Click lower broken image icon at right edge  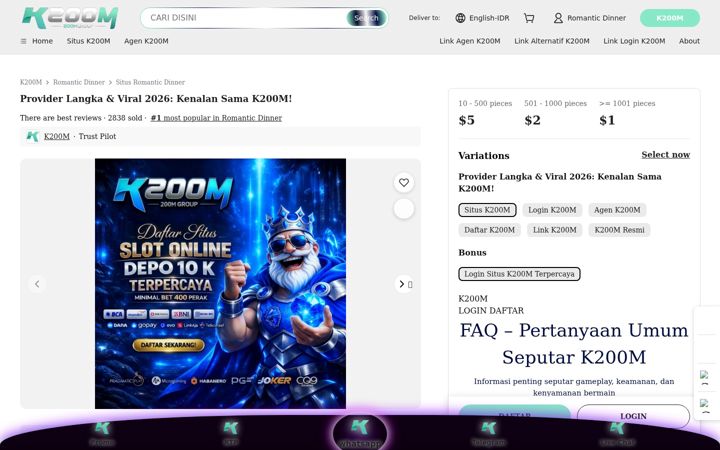tap(704, 405)
